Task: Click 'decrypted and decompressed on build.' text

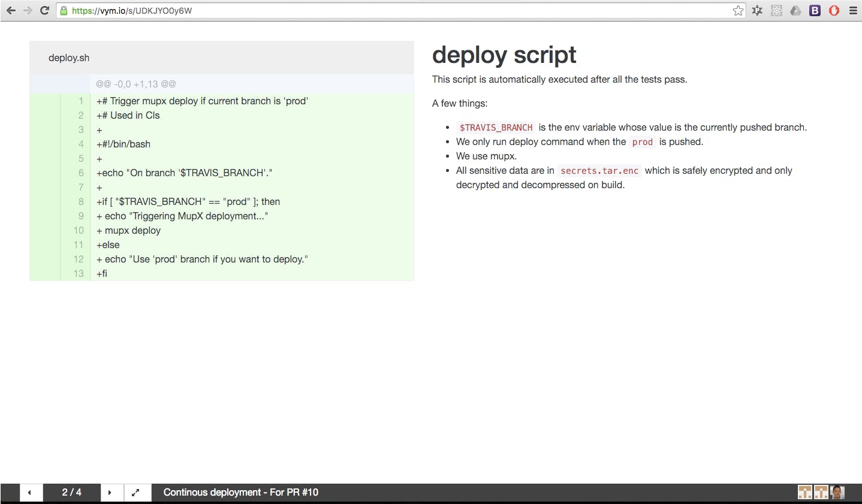Action: [x=540, y=185]
